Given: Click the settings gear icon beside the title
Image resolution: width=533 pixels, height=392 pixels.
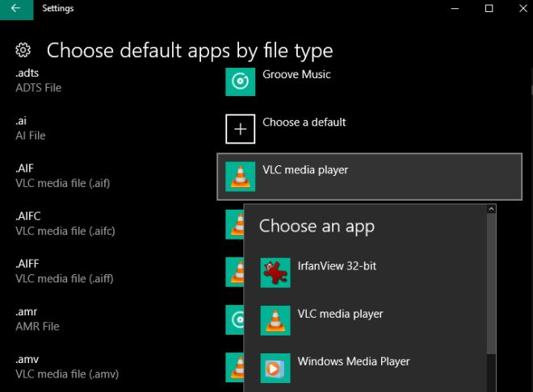Looking at the screenshot, I should point(23,50).
